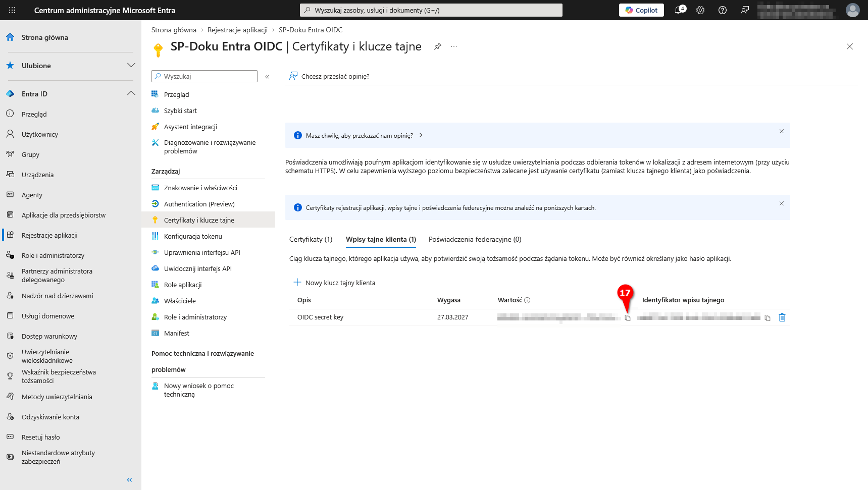This screenshot has width=868, height=490.
Task: Copy the secret ID to clipboard
Action: tap(768, 318)
